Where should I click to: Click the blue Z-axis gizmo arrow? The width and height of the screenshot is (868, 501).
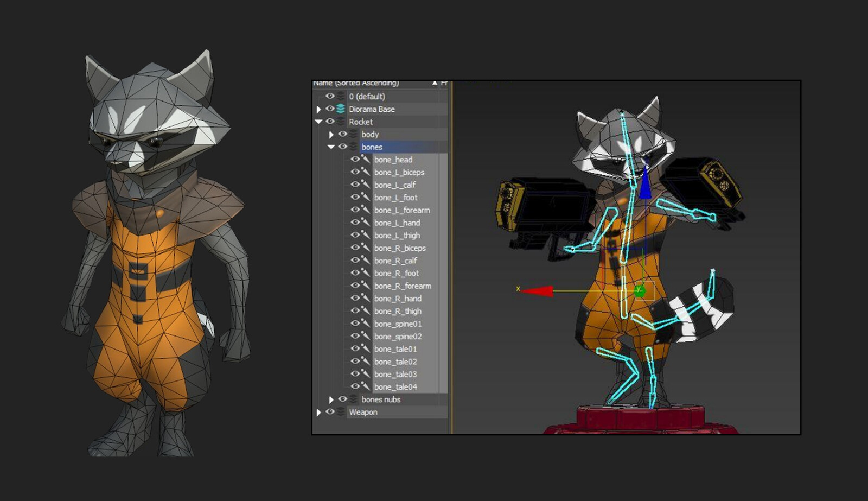point(645,183)
